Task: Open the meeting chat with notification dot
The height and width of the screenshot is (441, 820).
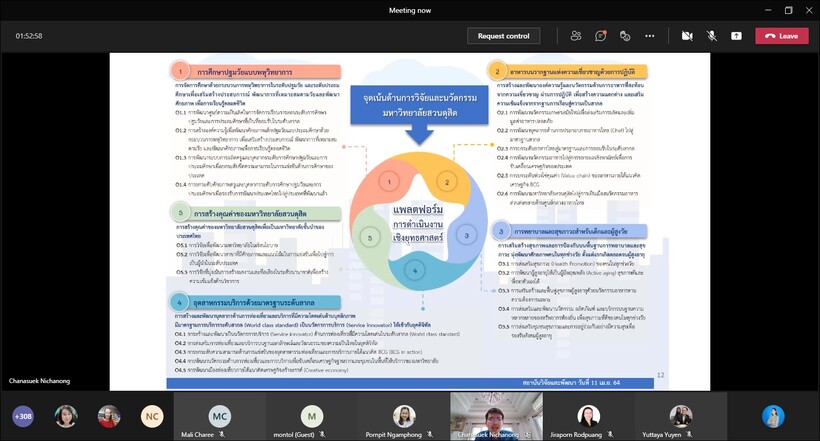Action: (x=600, y=36)
